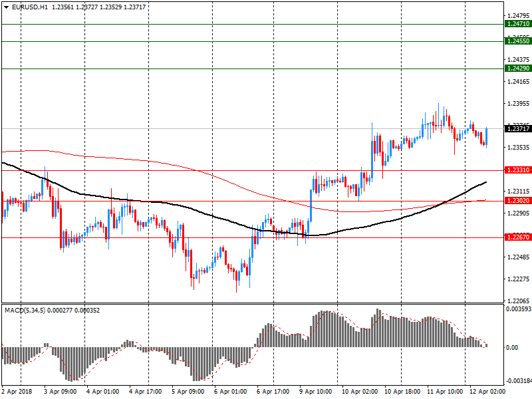
Task: Select the 1.23020 red level price label
Action: [x=518, y=201]
